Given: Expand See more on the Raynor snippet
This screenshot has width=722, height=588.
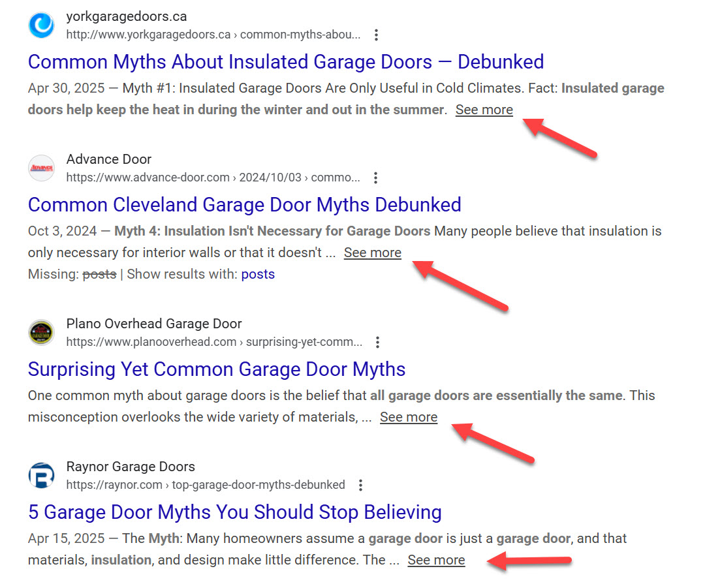Looking at the screenshot, I should (435, 559).
